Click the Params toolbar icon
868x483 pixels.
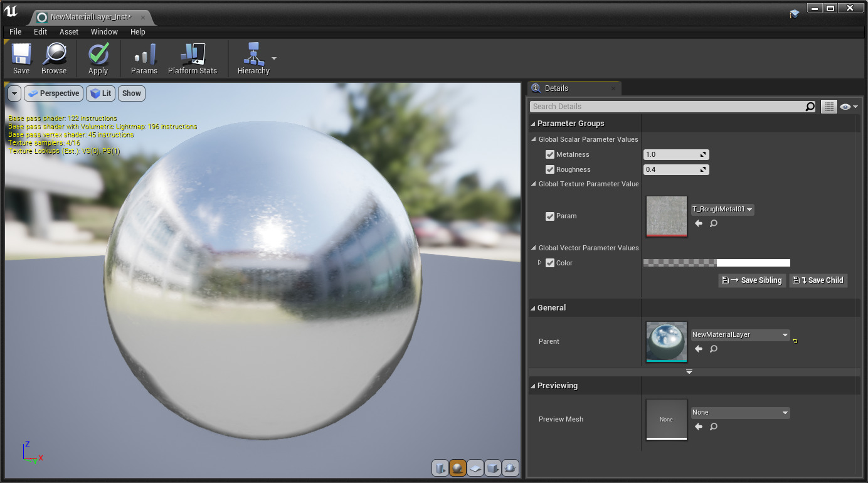tap(144, 55)
